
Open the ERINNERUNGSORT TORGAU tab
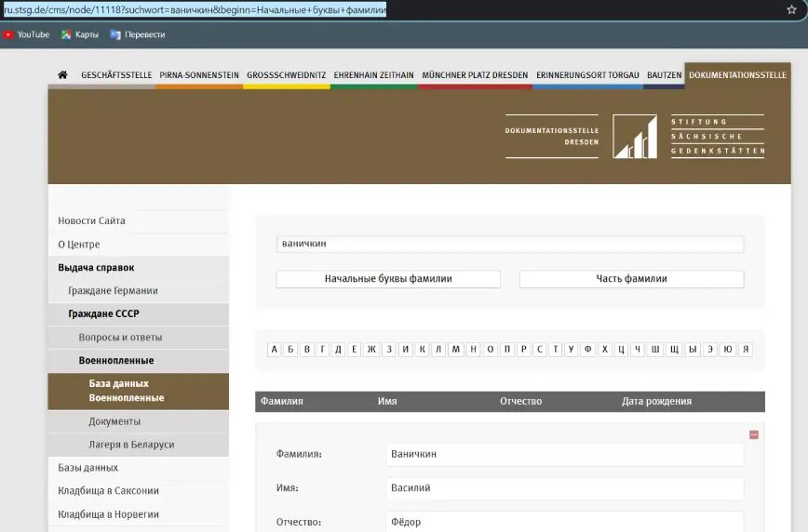click(587, 75)
